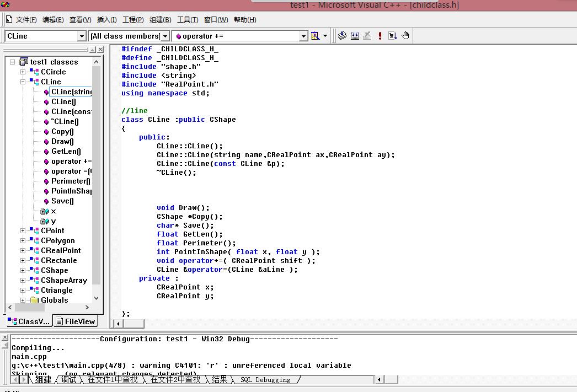
Task: Run the program with the red exclamation icon
Action: coord(380,36)
